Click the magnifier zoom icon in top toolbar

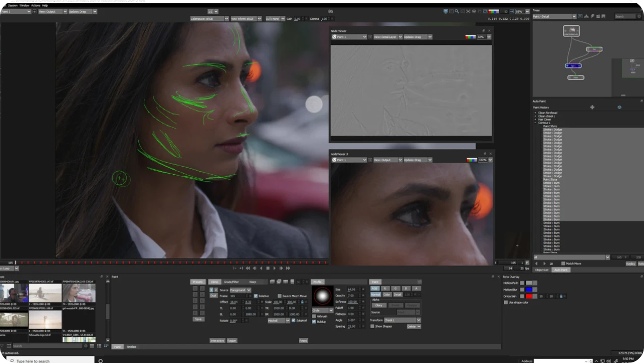point(456,11)
